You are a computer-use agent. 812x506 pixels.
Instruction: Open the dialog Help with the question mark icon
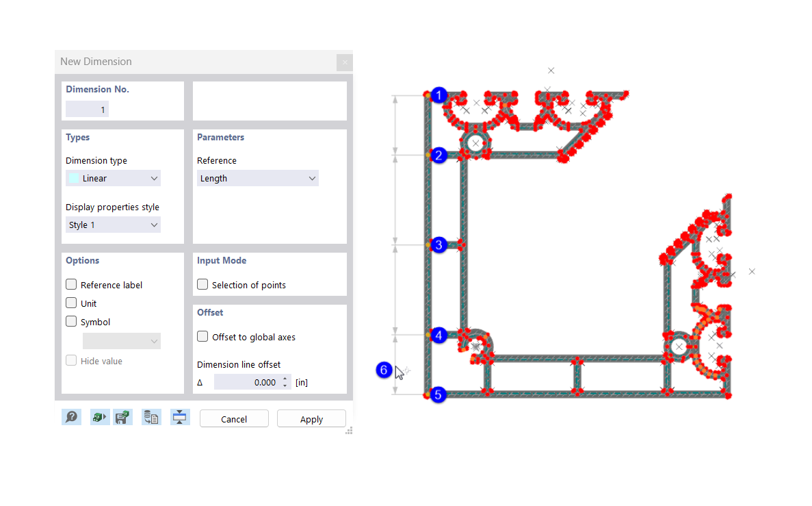pyautogui.click(x=71, y=417)
